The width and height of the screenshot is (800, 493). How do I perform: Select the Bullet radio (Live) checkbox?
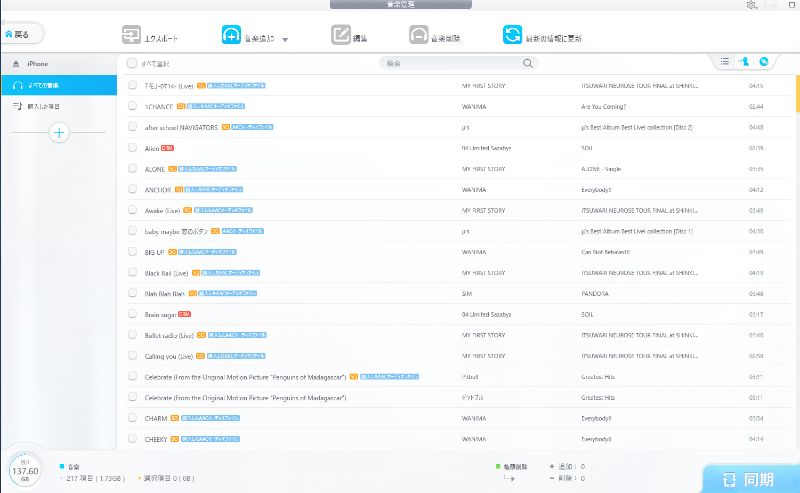(x=133, y=335)
